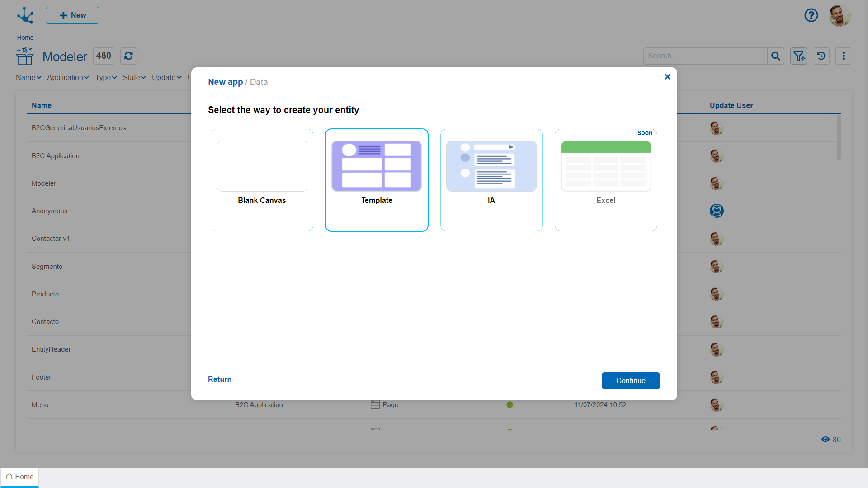Image resolution: width=868 pixels, height=488 pixels.
Task: Click the search magnifier icon
Action: click(x=776, y=56)
